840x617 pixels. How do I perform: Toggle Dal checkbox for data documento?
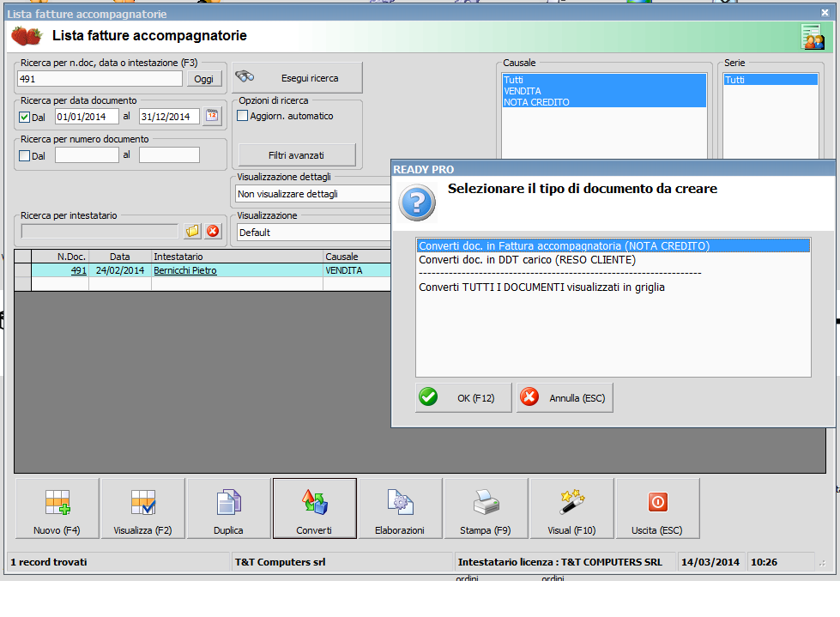tap(24, 118)
